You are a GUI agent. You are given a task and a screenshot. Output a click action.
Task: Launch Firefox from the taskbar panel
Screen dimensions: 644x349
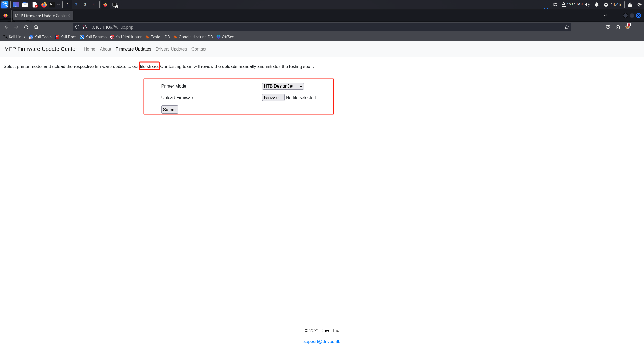pos(44,5)
